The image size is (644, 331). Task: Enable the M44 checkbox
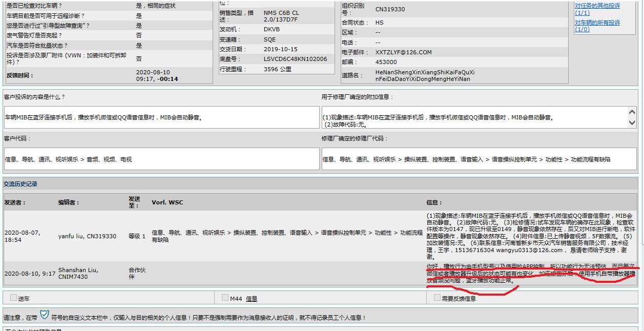click(x=225, y=297)
